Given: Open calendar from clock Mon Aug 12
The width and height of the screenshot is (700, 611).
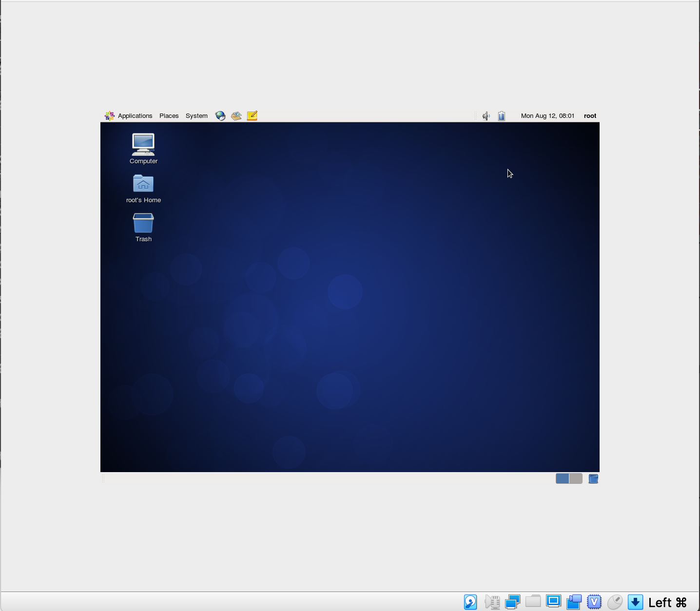Looking at the screenshot, I should 547,116.
